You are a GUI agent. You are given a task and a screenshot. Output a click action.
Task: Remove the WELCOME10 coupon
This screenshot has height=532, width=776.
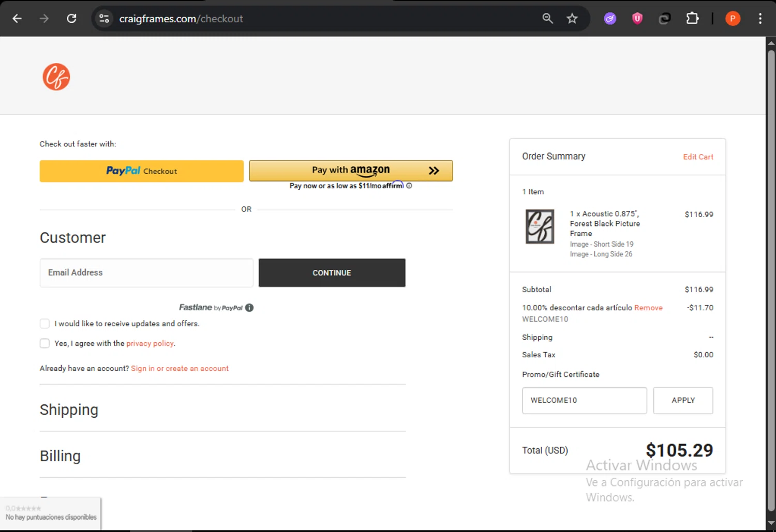click(x=648, y=308)
